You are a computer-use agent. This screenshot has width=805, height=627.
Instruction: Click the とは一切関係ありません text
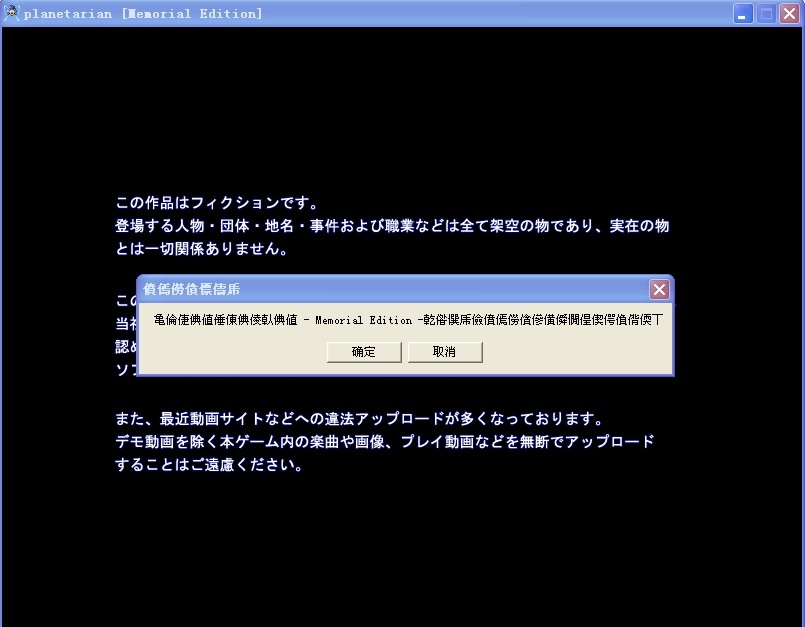coord(200,248)
